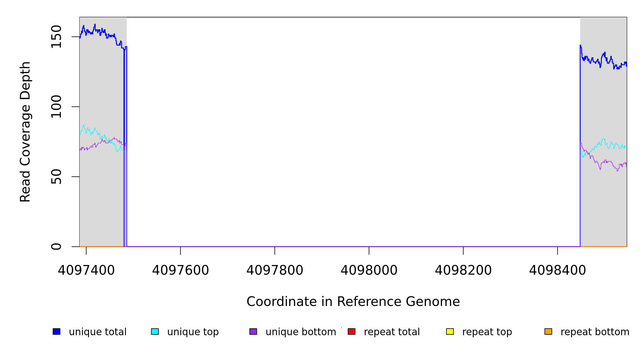Image resolution: width=644 pixels, height=351 pixels.
Task: Click the "Read Coverage Depth" axis title
Action: tap(25, 132)
